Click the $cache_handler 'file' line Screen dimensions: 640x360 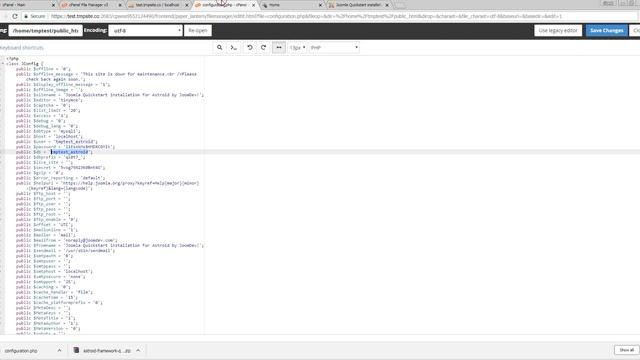(x=54, y=292)
